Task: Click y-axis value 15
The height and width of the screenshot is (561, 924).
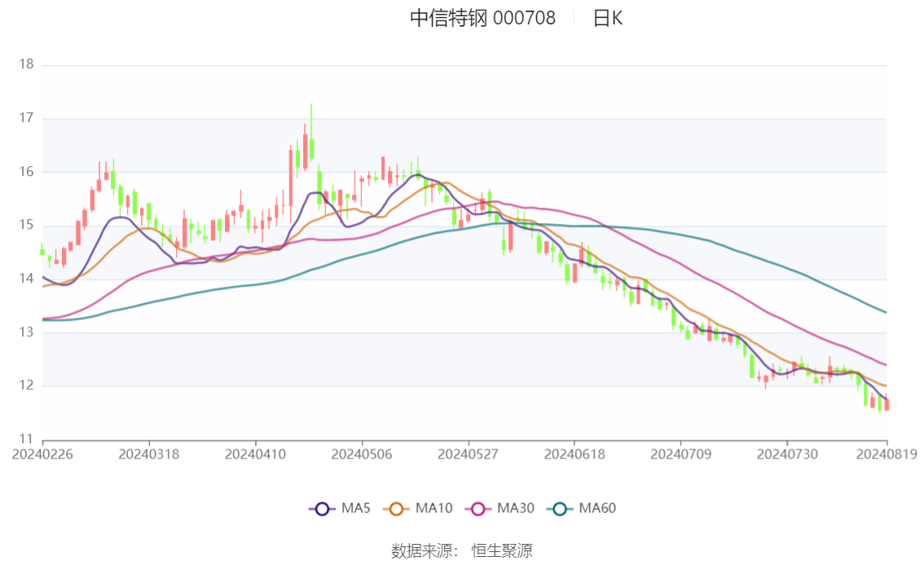Action: pyautogui.click(x=26, y=225)
